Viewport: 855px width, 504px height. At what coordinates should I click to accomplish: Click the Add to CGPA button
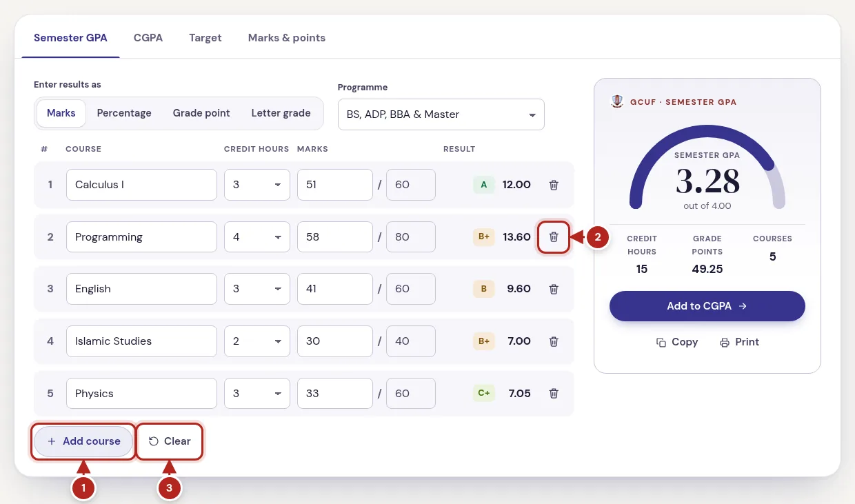[x=707, y=306]
